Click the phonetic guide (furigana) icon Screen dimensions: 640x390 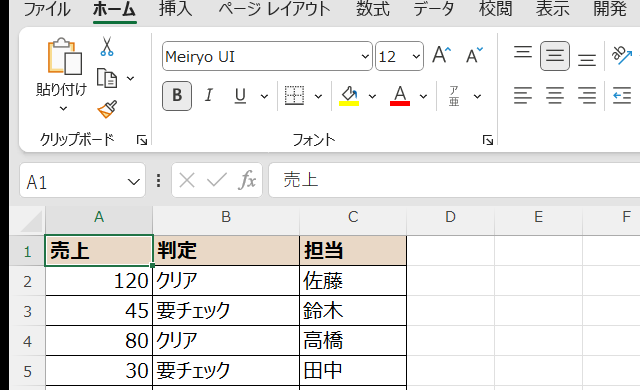pos(454,96)
